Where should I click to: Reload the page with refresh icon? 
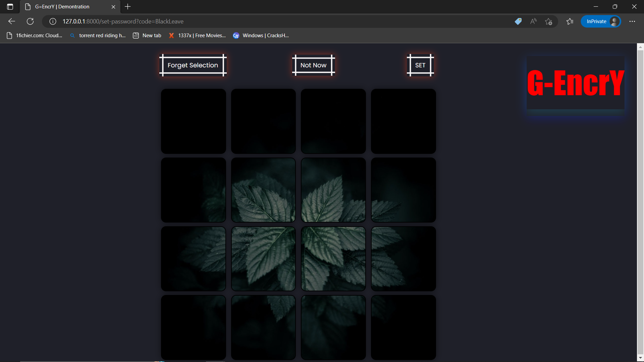pos(30,21)
